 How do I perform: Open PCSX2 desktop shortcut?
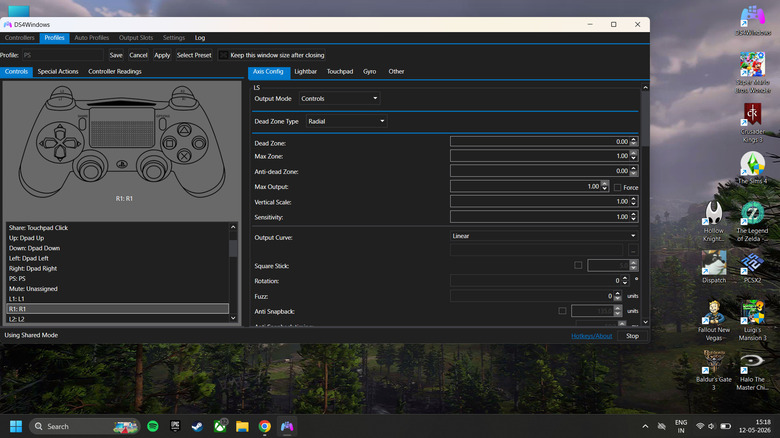coord(753,267)
